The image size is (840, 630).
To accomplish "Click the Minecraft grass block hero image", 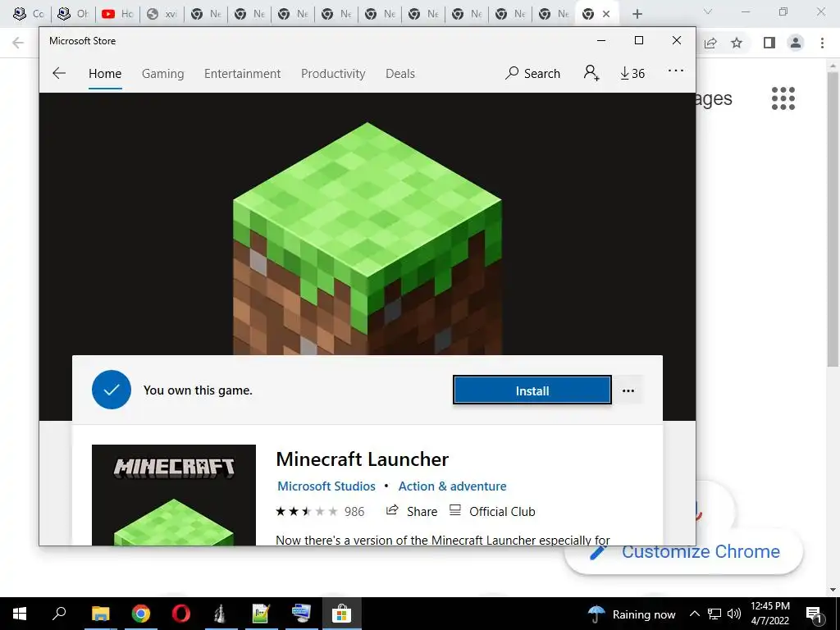I will (367, 239).
